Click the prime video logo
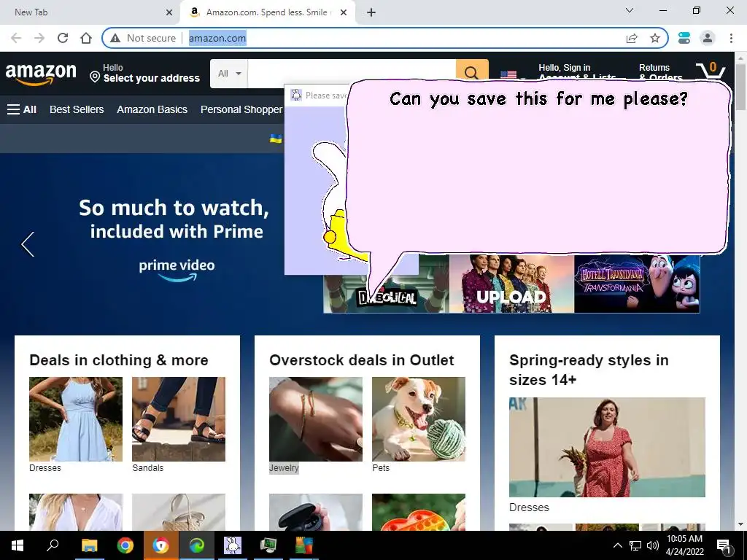The height and width of the screenshot is (560, 747). coord(177,271)
